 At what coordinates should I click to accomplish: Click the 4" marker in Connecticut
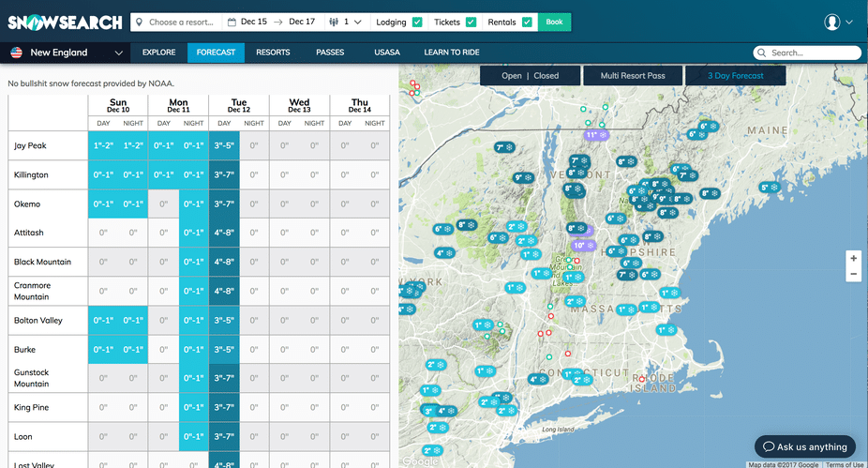pos(538,380)
